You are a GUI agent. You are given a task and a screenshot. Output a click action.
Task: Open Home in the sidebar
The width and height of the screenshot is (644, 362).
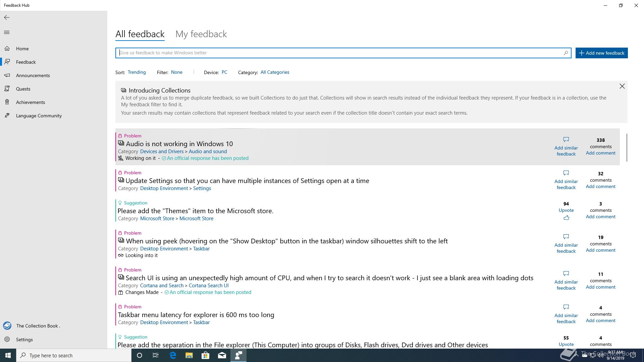coord(54,49)
